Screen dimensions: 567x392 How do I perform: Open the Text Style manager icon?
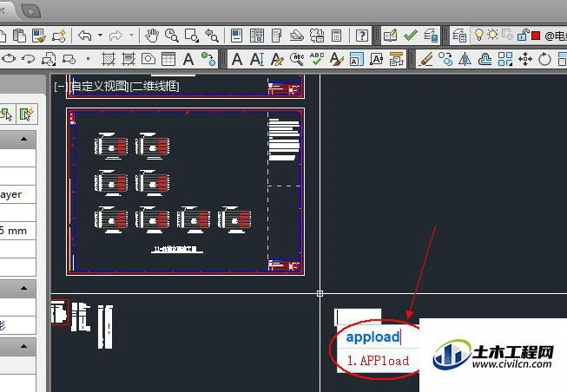point(337,59)
